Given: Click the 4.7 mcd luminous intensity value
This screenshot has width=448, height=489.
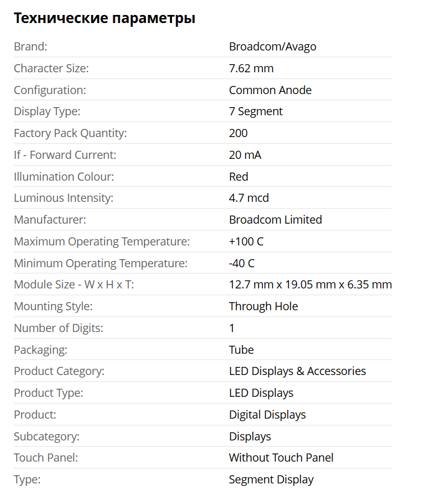Looking at the screenshot, I should [249, 198].
